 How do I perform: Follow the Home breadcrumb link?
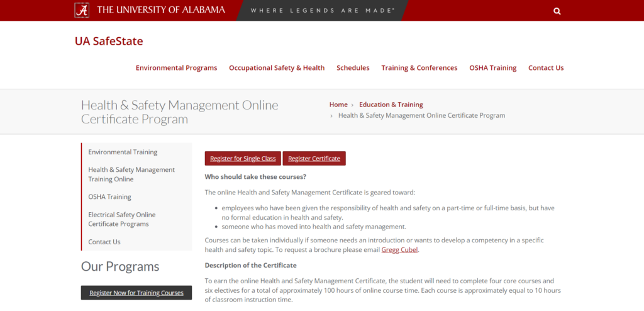338,105
